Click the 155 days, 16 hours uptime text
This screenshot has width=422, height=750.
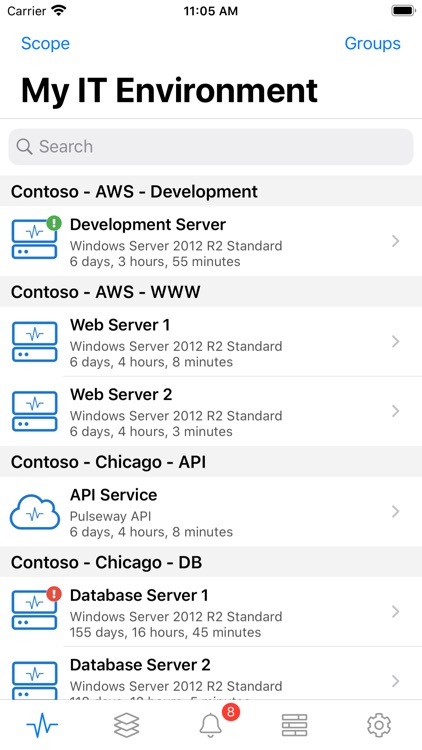click(166, 632)
